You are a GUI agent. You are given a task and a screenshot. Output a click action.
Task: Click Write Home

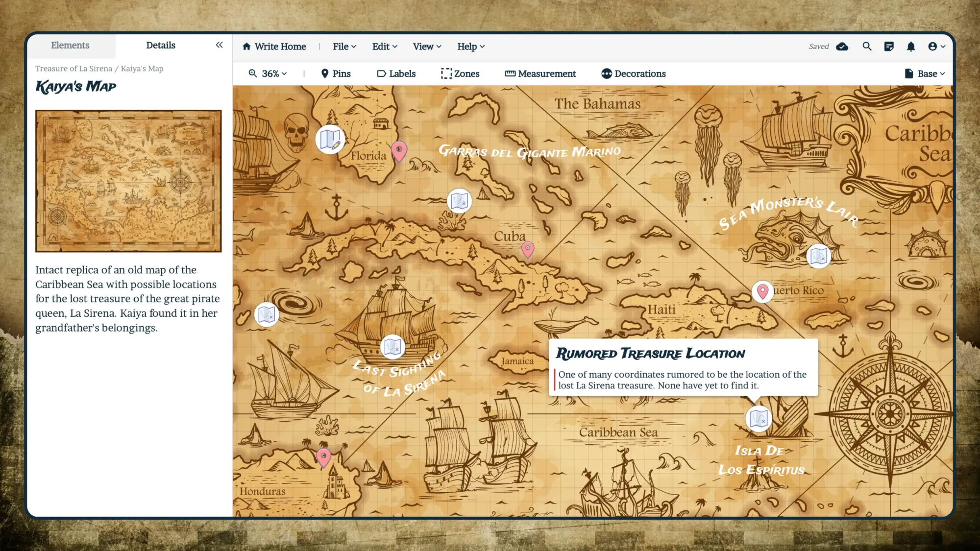pos(274,46)
